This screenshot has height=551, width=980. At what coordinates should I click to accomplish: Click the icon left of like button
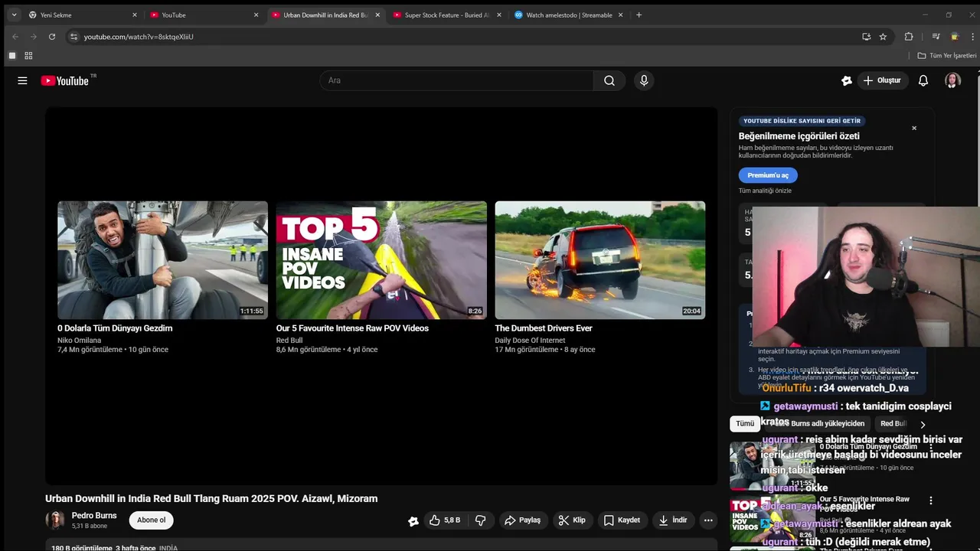tap(413, 521)
